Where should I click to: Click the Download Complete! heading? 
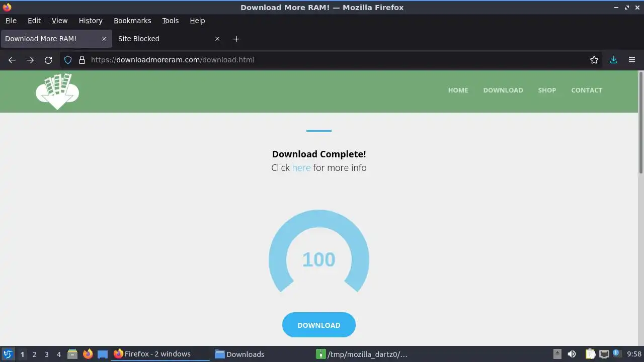click(x=319, y=154)
